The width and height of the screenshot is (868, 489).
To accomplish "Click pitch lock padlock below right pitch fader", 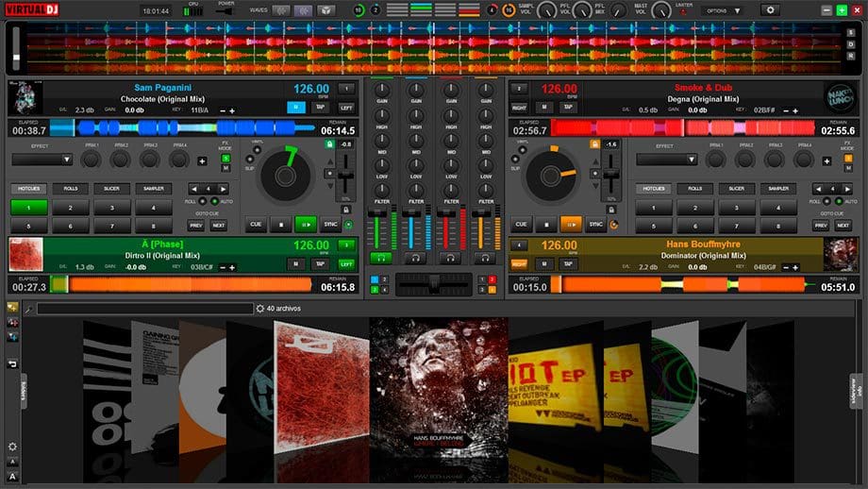I will point(611,210).
